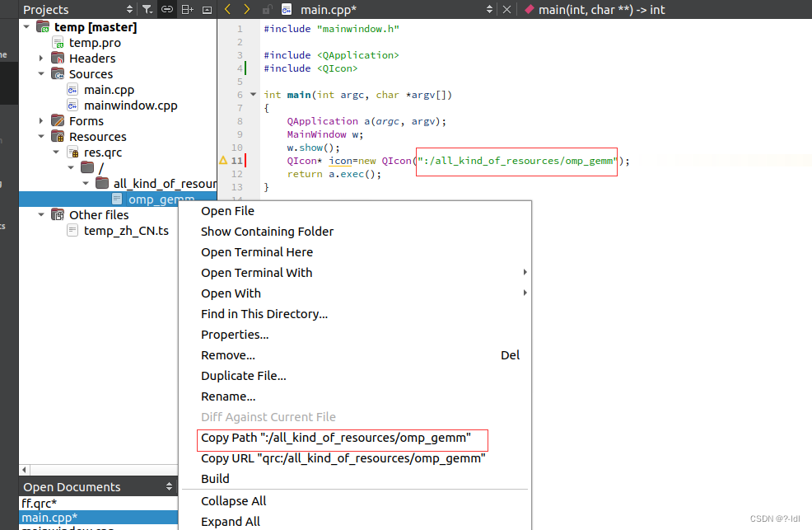
Task: Click the Sources folder icon
Action: click(58, 73)
